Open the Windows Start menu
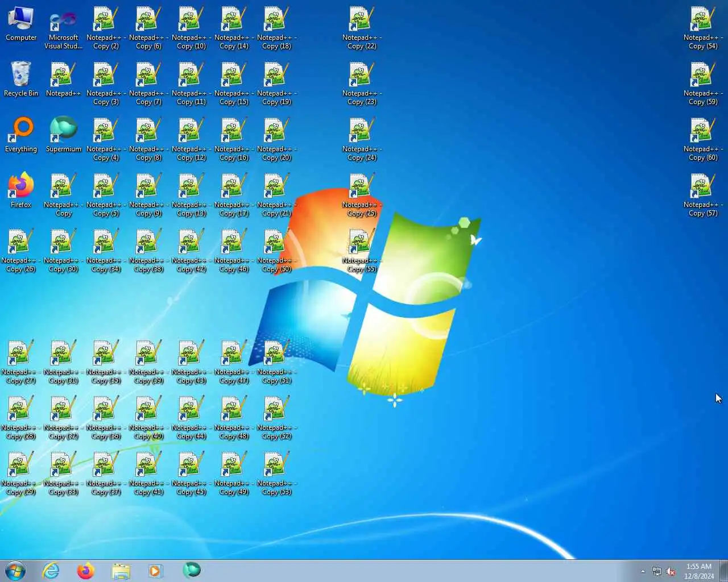The width and height of the screenshot is (728, 582). 15,571
